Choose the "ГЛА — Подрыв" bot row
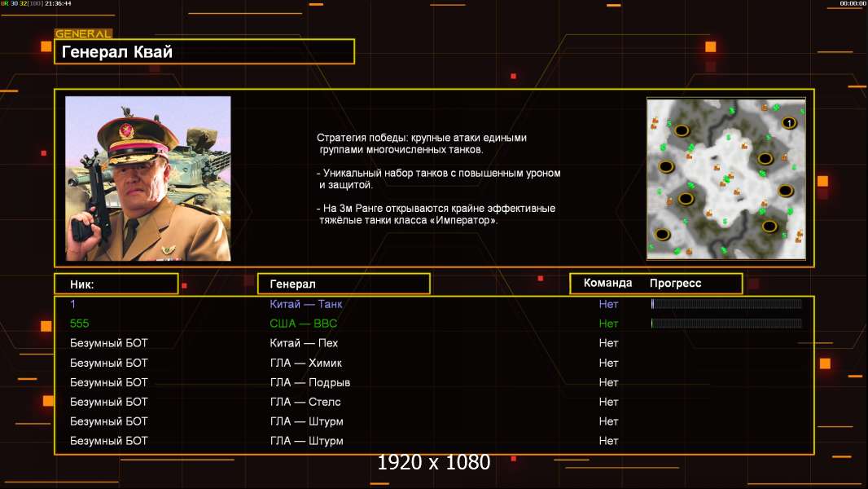Image resolution: width=868 pixels, height=489 pixels. [x=309, y=382]
